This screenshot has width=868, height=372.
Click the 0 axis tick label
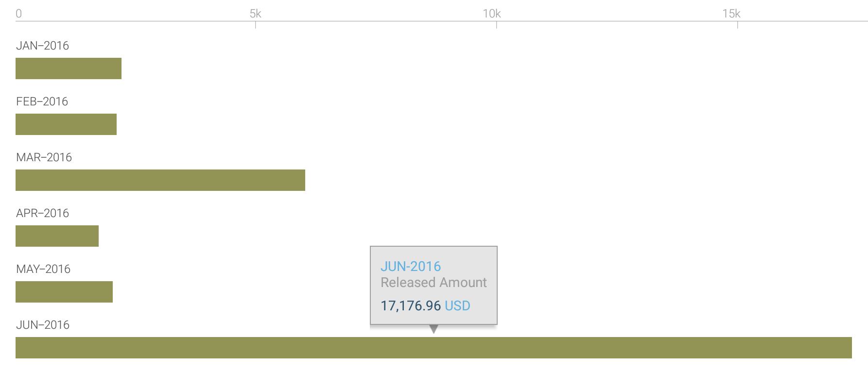coord(18,14)
